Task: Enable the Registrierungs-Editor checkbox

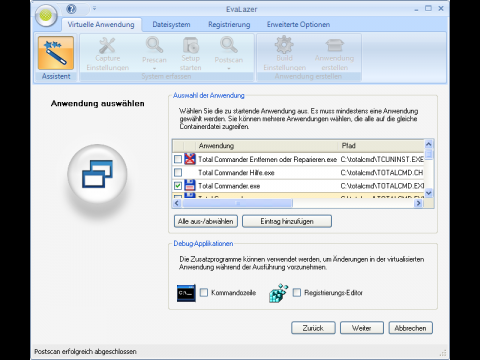Action: tap(297, 293)
